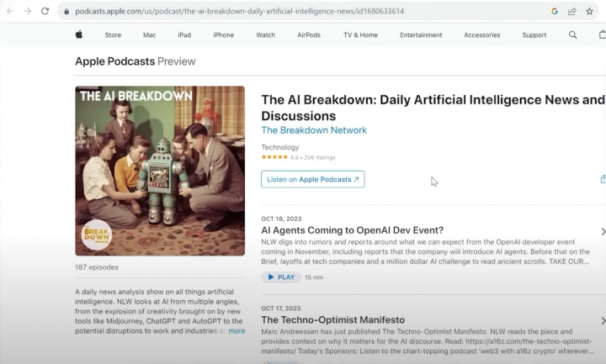This screenshot has height=364, width=606.
Task: Click the shopping bag icon
Action: (602, 35)
